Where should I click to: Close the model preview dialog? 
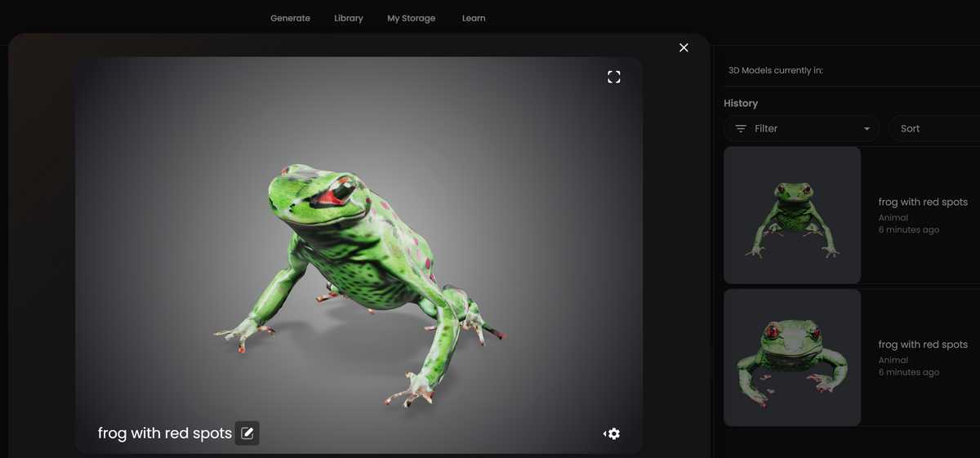tap(684, 47)
